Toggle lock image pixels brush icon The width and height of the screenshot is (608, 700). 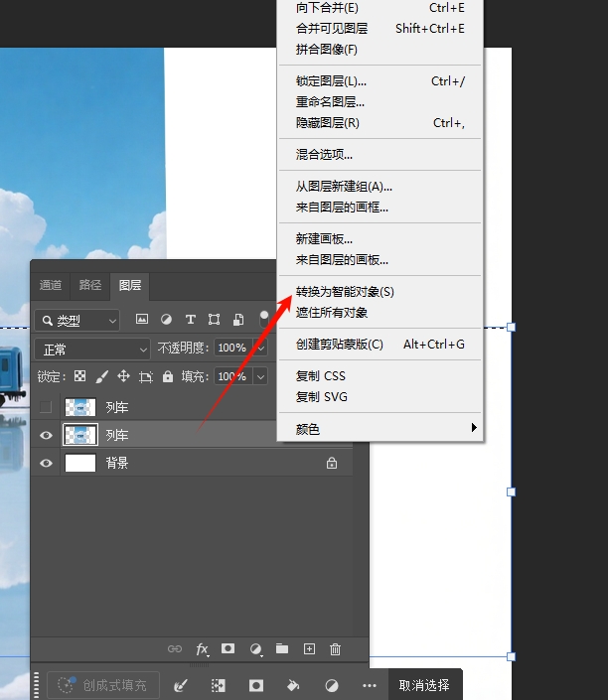click(x=102, y=376)
